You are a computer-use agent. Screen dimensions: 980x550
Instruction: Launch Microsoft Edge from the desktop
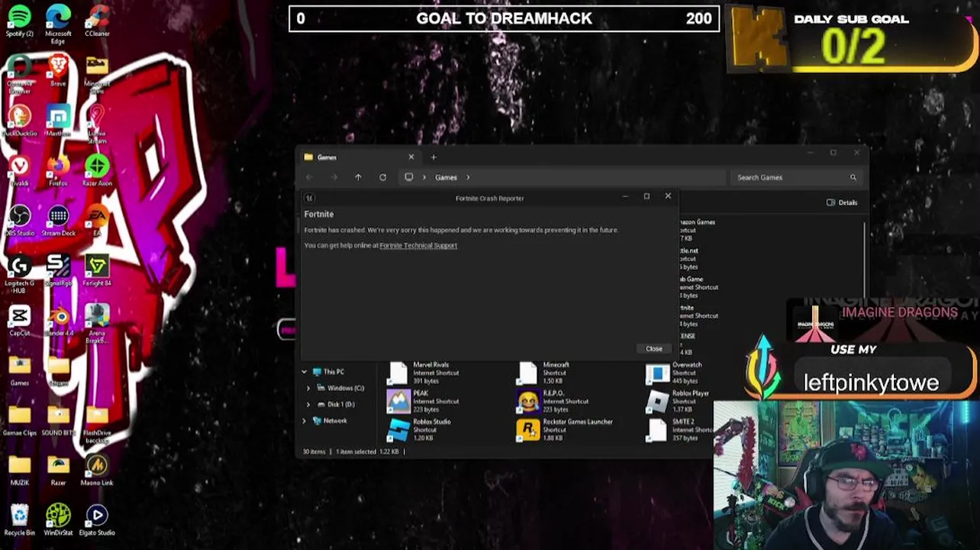point(58,24)
